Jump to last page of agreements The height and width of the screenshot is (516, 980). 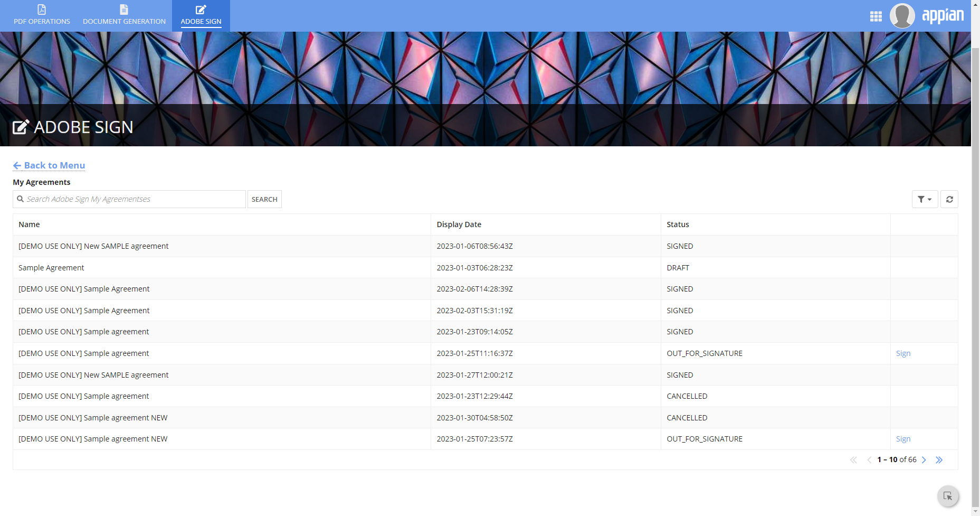(939, 460)
